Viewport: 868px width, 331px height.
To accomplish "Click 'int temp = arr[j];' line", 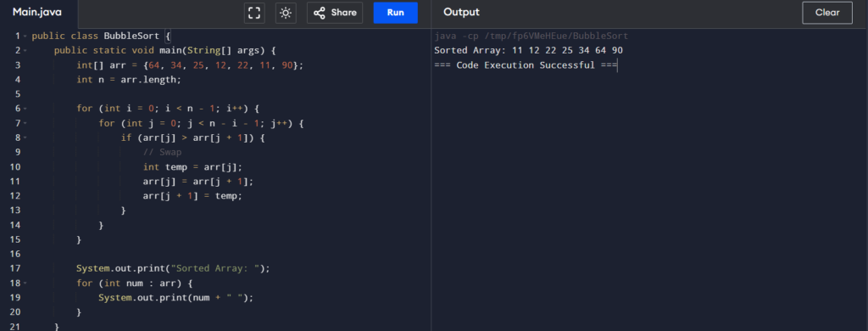I will 192,167.
